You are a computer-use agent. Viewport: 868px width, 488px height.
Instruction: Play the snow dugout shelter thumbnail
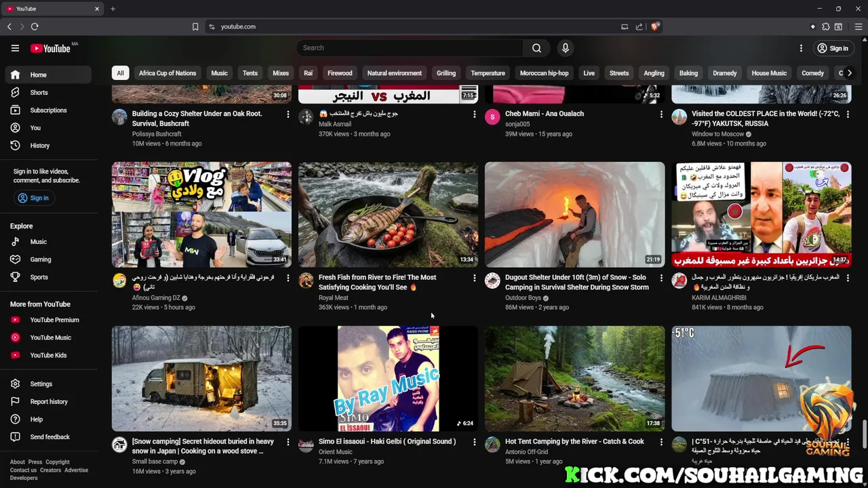[x=574, y=215]
